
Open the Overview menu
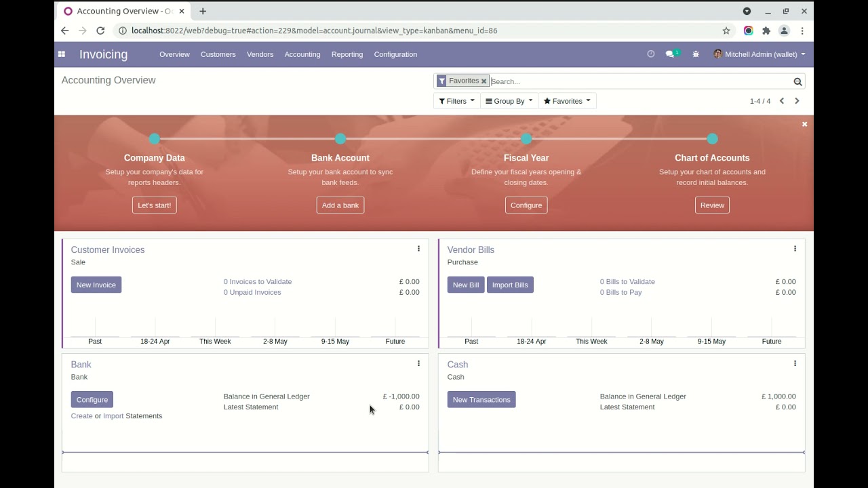pyautogui.click(x=174, y=54)
